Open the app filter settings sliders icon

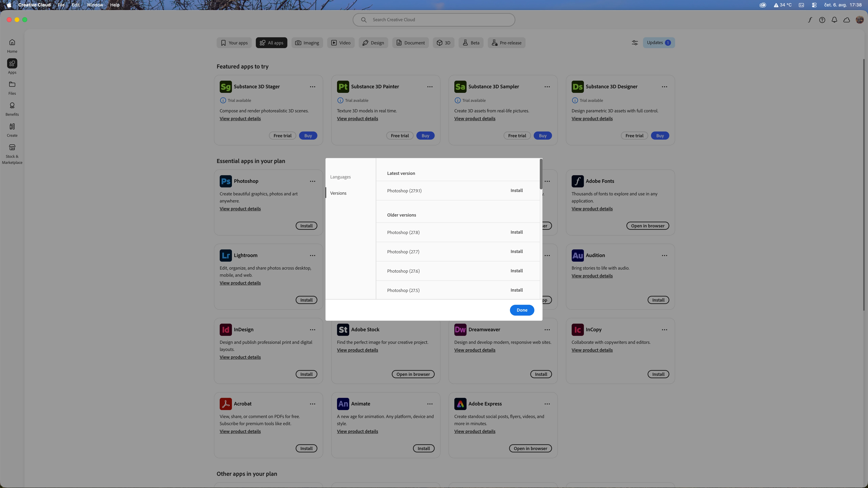[635, 43]
